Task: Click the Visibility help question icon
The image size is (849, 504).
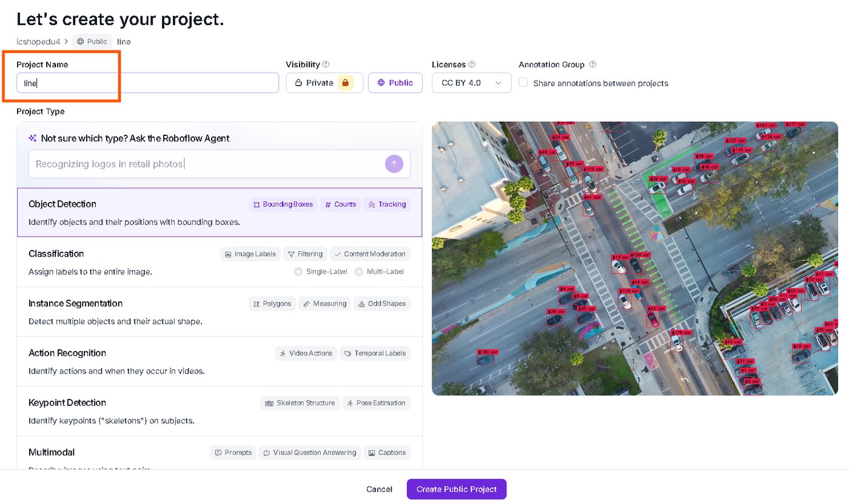Action: [326, 64]
